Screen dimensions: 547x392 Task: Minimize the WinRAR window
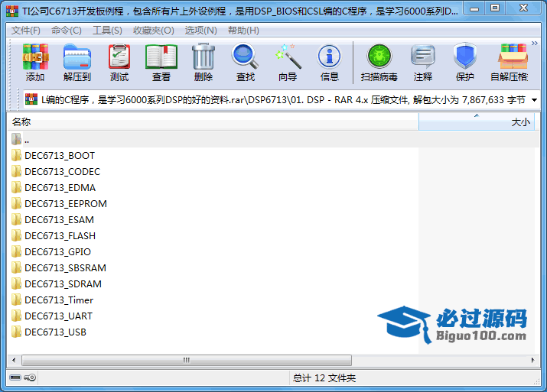click(475, 8)
